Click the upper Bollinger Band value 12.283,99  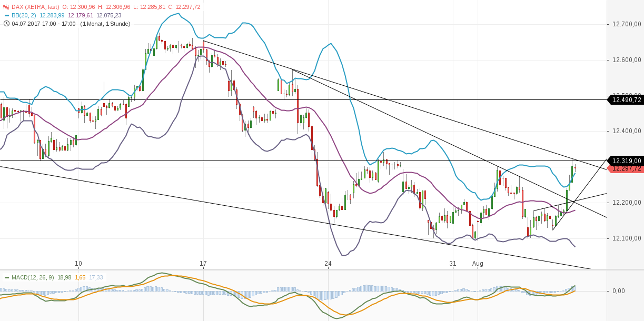pyautogui.click(x=52, y=14)
